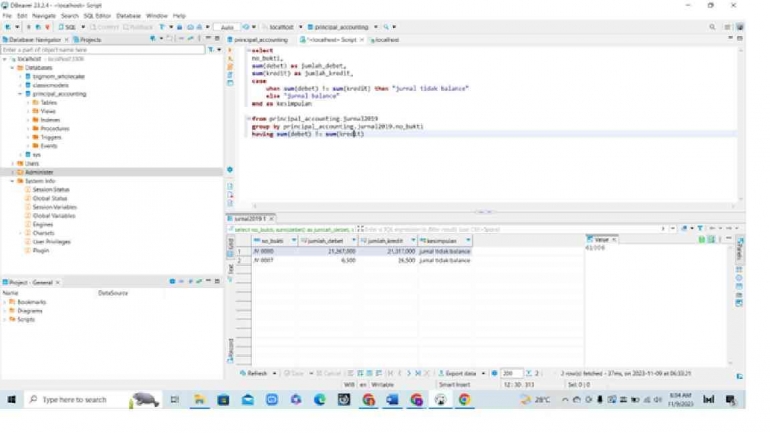Open the no_bukti column header dropdown
The image size is (770, 433).
(294, 241)
